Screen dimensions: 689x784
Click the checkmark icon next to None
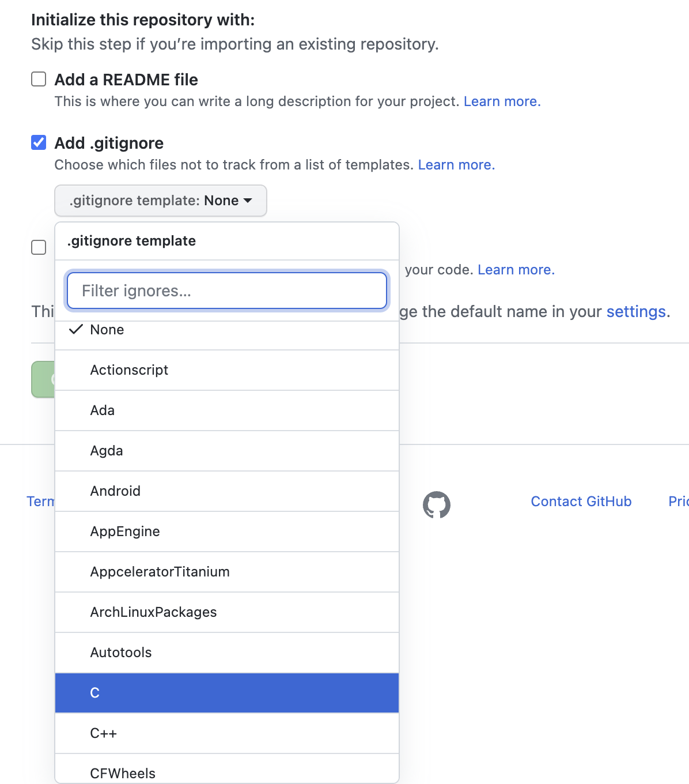[x=76, y=330]
